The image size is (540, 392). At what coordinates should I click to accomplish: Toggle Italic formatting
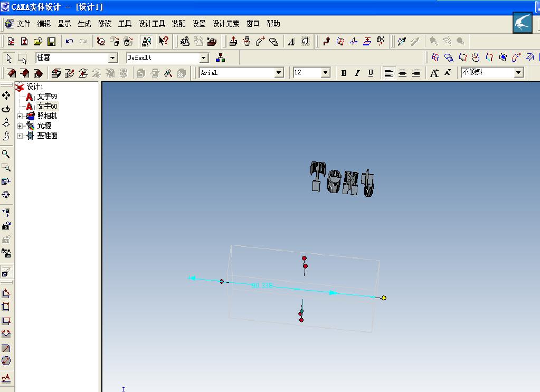pyautogui.click(x=357, y=73)
